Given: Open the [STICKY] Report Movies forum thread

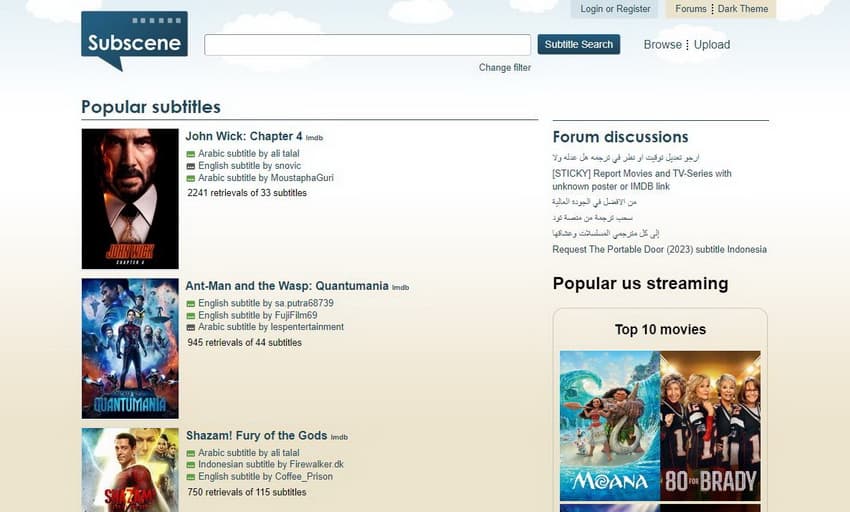Looking at the screenshot, I should [642, 180].
